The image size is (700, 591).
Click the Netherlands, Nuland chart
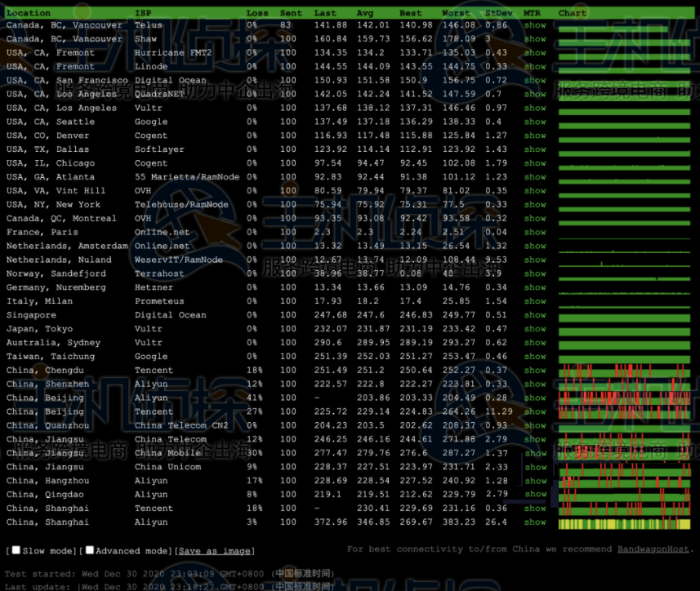coord(626,260)
